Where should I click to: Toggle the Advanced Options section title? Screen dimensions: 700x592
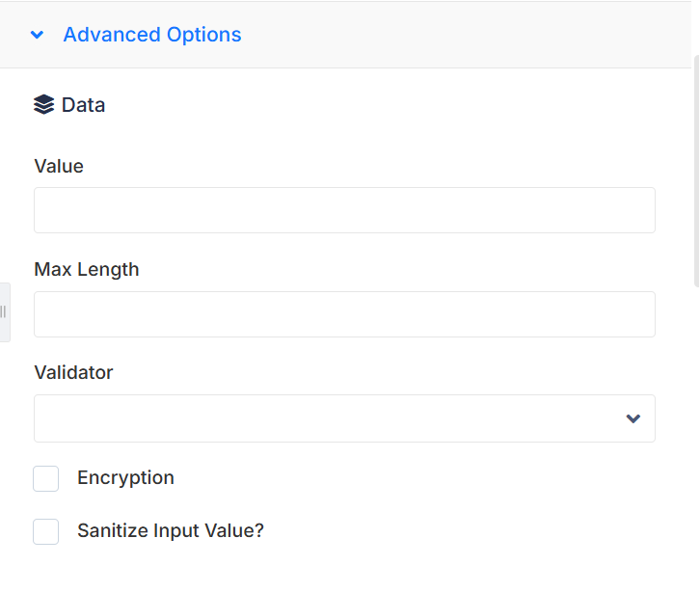pyautogui.click(x=152, y=35)
